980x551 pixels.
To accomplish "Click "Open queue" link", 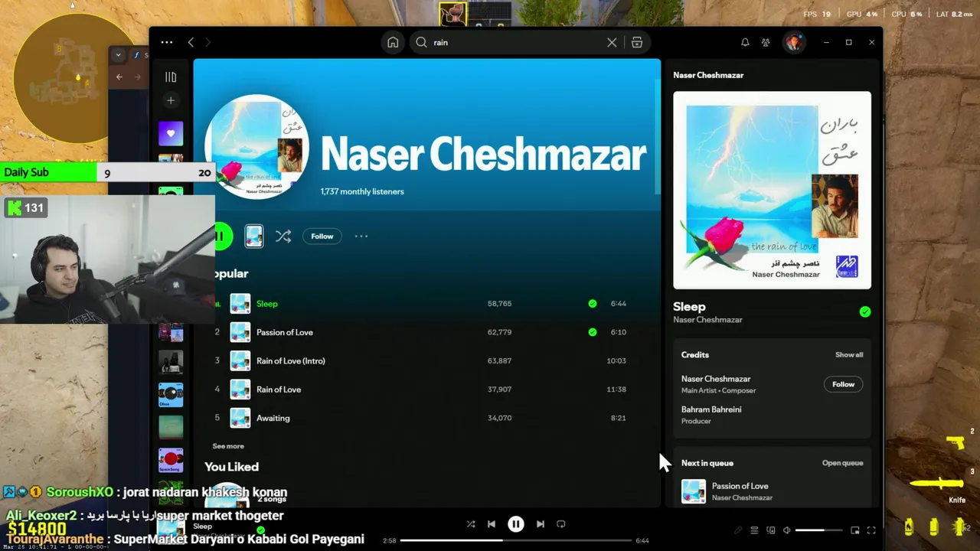I will 842,463.
